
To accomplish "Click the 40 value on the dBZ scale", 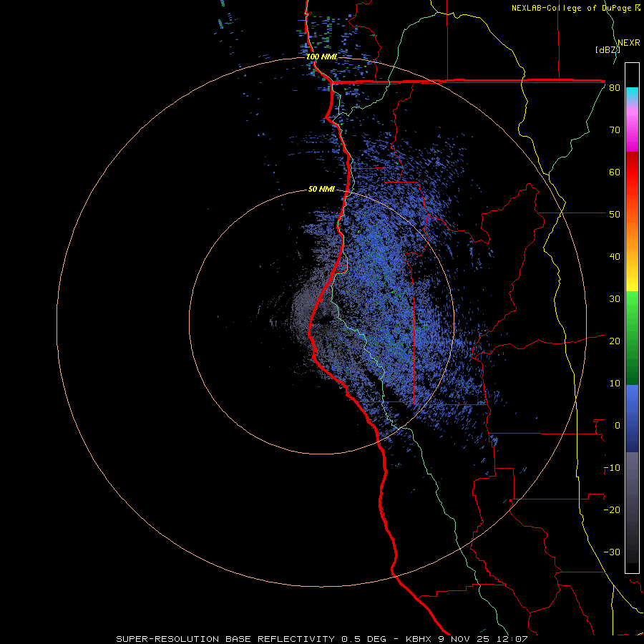I will 615,257.
